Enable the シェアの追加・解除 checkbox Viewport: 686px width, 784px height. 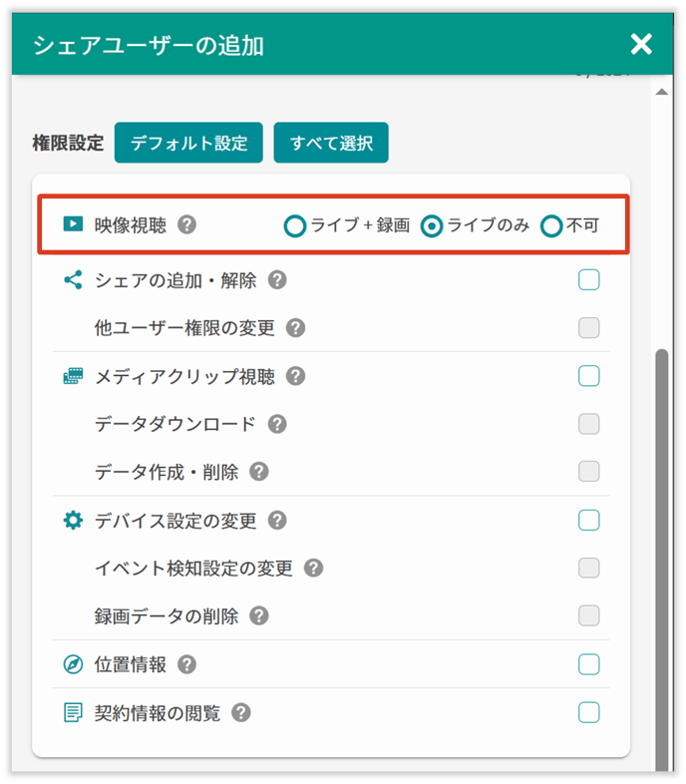tap(589, 280)
